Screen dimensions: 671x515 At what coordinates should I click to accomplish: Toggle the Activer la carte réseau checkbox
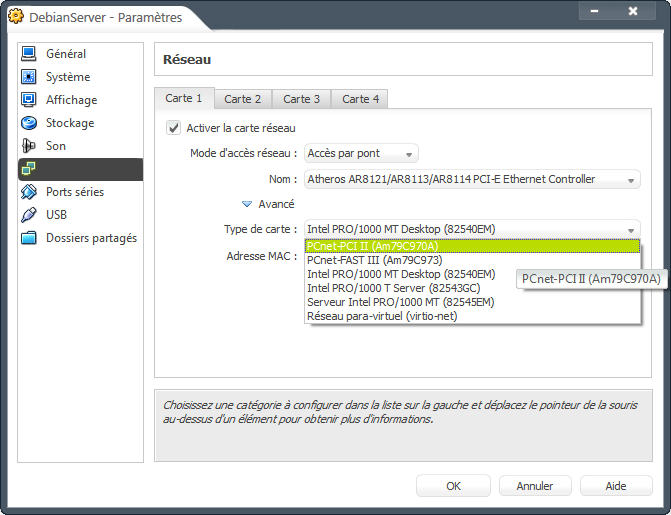coord(174,128)
